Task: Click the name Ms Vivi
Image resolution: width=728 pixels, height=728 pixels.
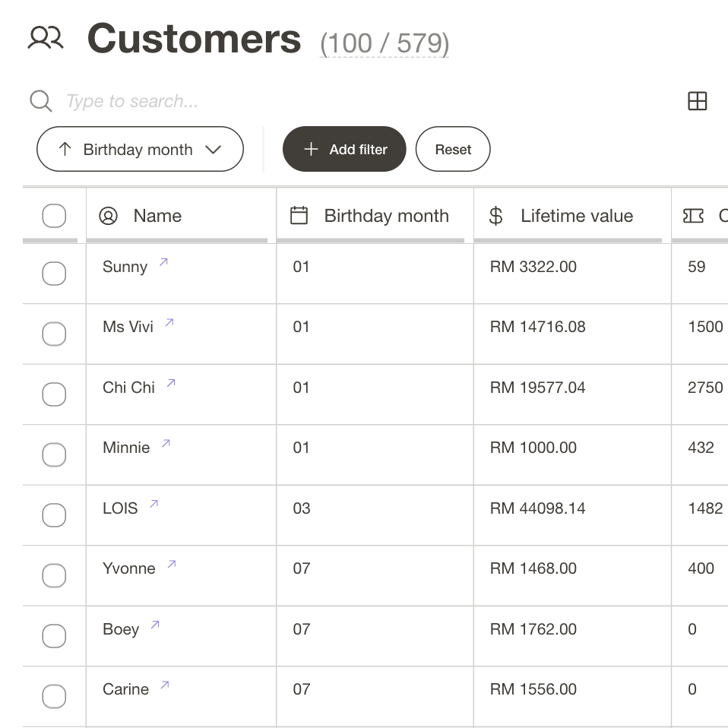Action: [x=128, y=327]
